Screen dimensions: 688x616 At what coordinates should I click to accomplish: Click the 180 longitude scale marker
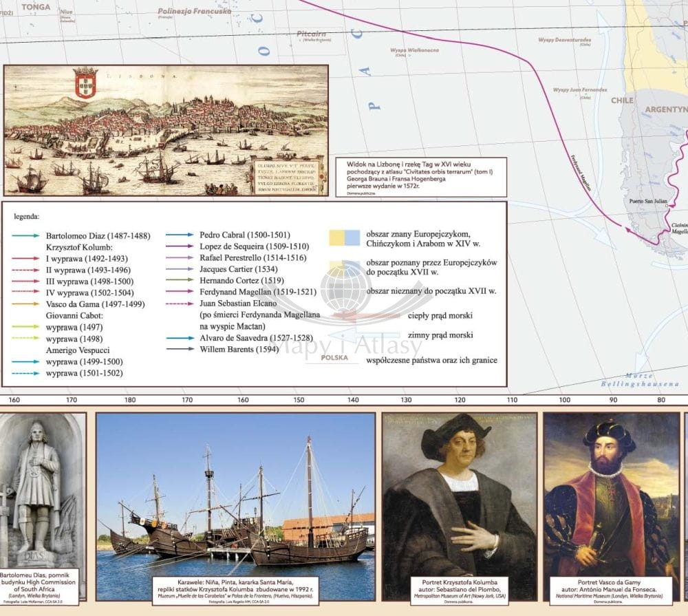129,400
